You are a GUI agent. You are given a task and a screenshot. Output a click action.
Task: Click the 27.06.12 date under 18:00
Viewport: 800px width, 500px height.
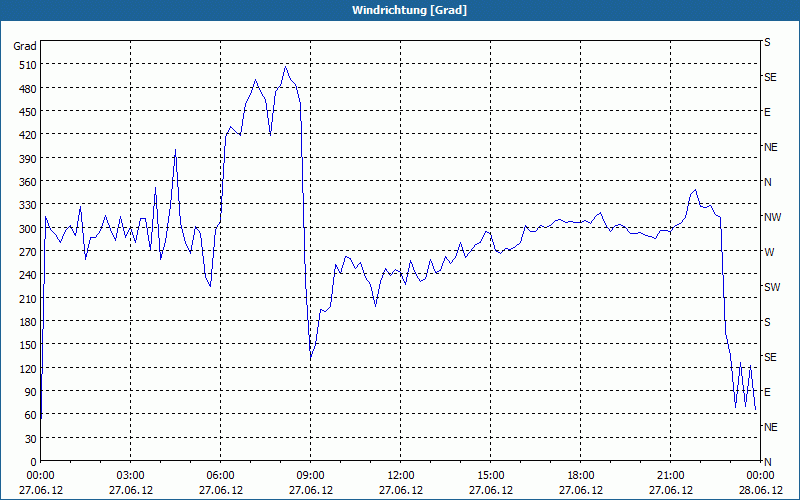point(581,490)
